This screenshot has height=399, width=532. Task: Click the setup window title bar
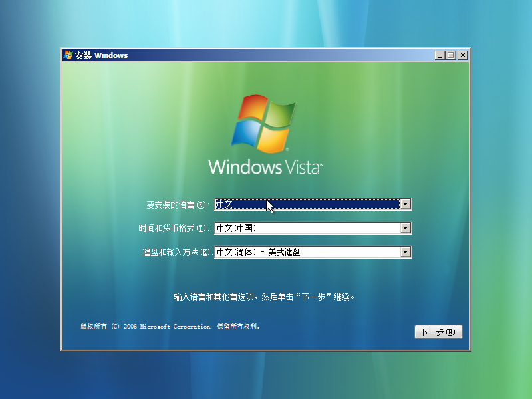pos(266,55)
